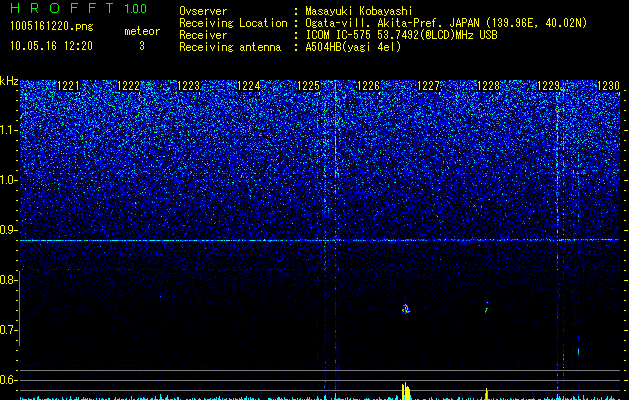Click the 1228 time marker
This screenshot has height=400, width=629.
(489, 86)
